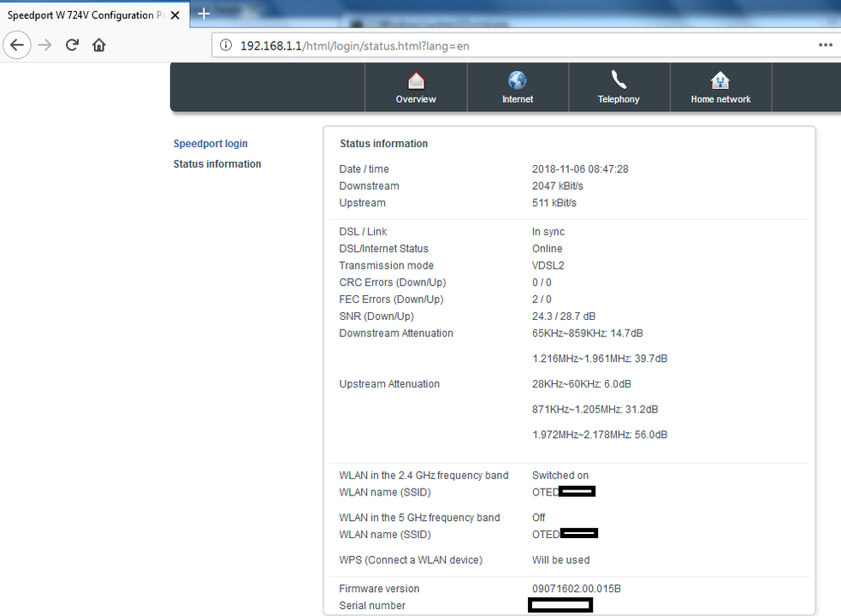
Task: Click the WLAN in the 2.4 GHz frequency band label
Action: (423, 476)
